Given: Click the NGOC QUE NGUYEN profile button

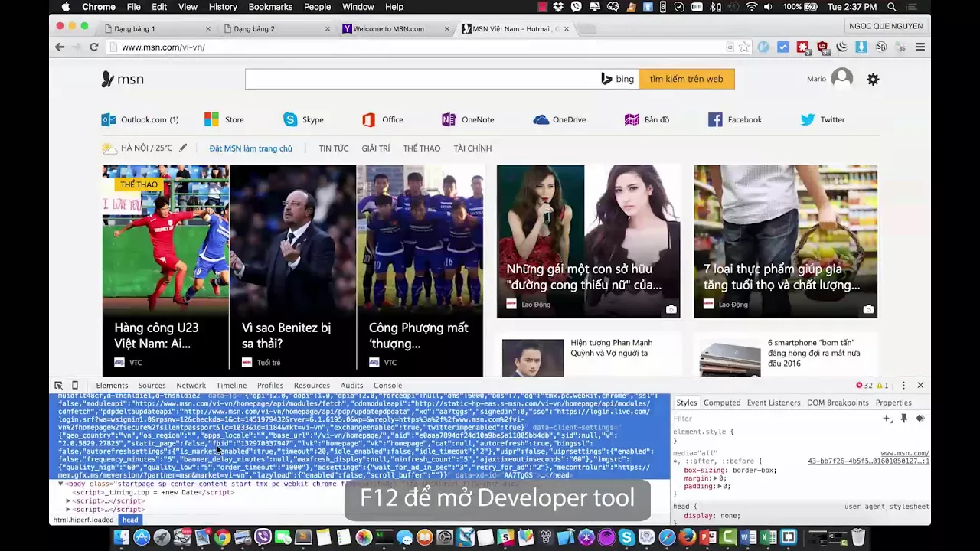Looking at the screenshot, I should click(886, 26).
